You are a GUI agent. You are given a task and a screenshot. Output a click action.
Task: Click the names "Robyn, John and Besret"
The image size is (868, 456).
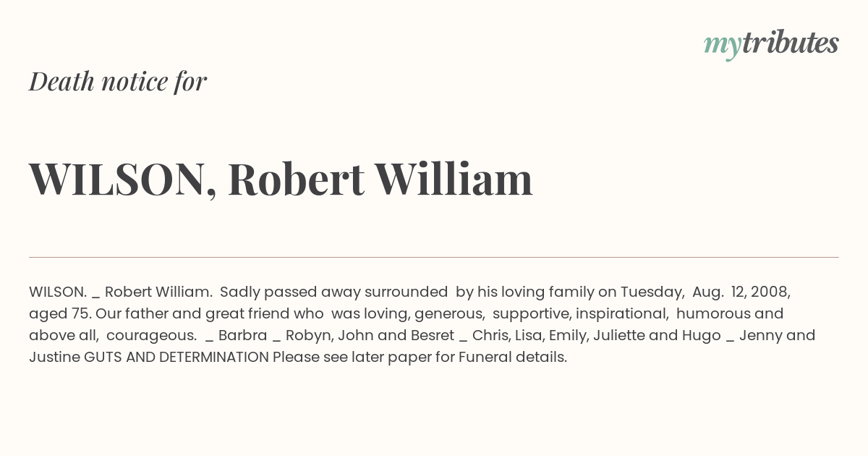click(x=369, y=336)
